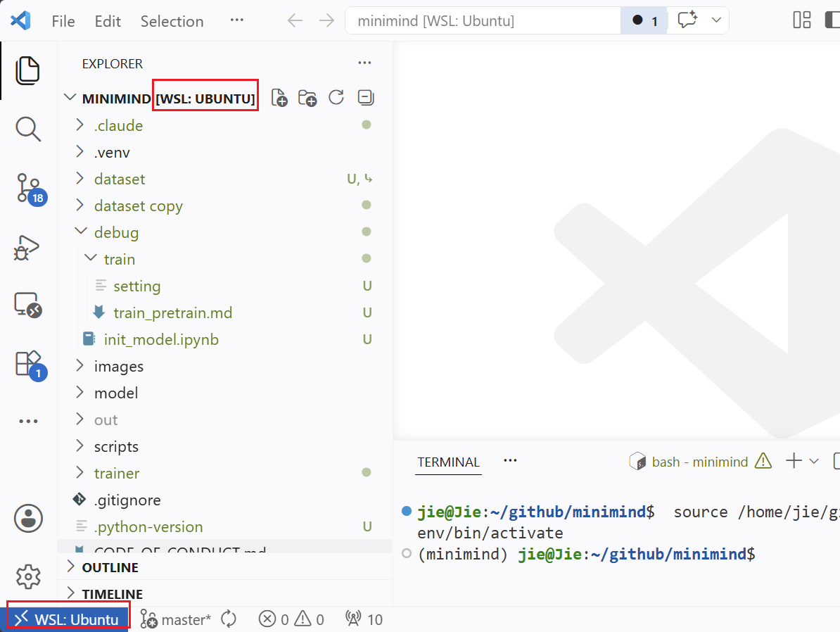Viewport: 840px width, 632px height.
Task: Refresh the Explorer file tree
Action: tap(336, 98)
